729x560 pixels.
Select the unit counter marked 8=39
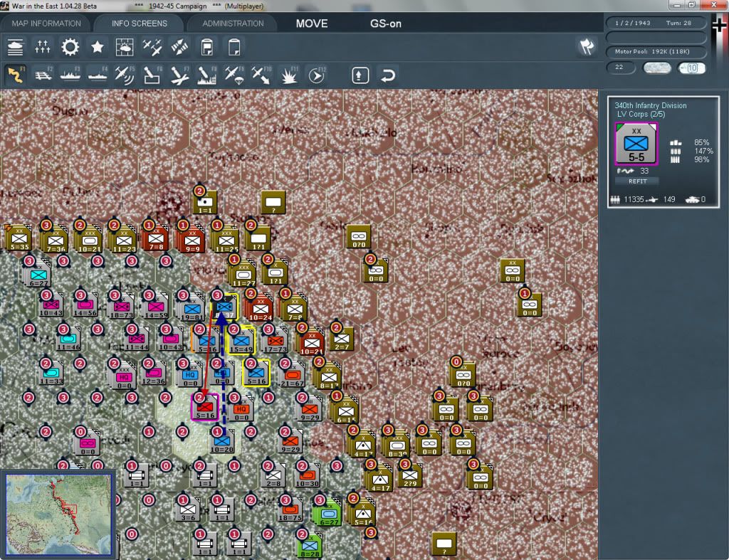point(397,445)
